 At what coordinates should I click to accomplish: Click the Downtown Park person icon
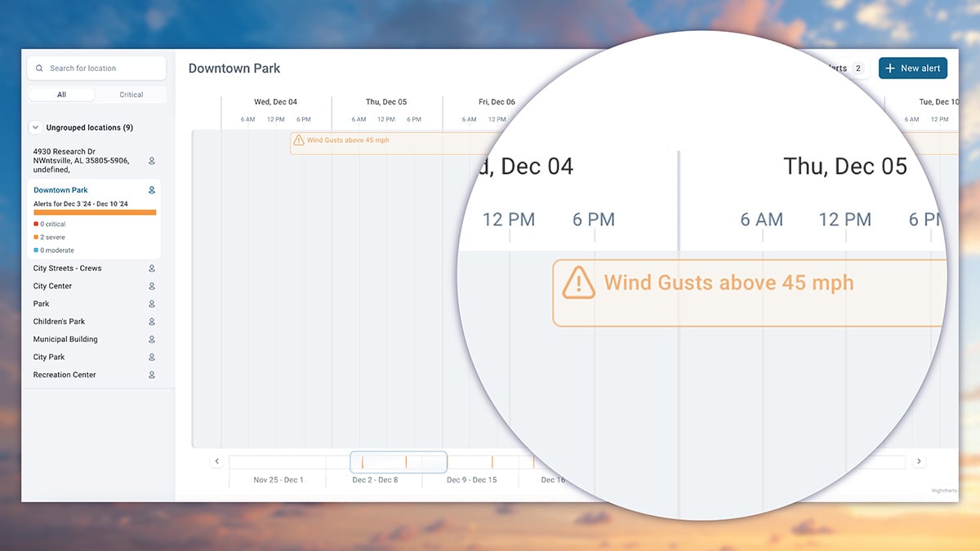pos(152,190)
